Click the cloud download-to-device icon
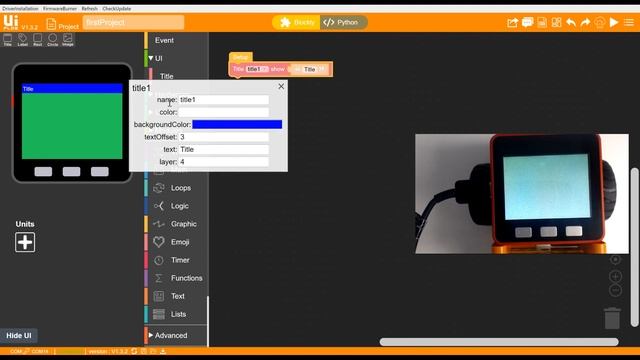Viewport: 640px width, 360px height. [x=600, y=22]
